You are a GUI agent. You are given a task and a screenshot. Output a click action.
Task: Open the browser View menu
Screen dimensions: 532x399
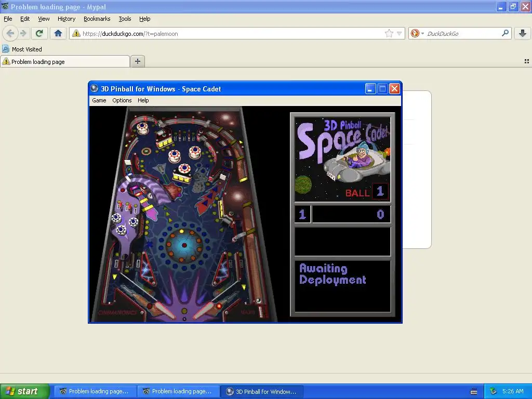point(44,19)
